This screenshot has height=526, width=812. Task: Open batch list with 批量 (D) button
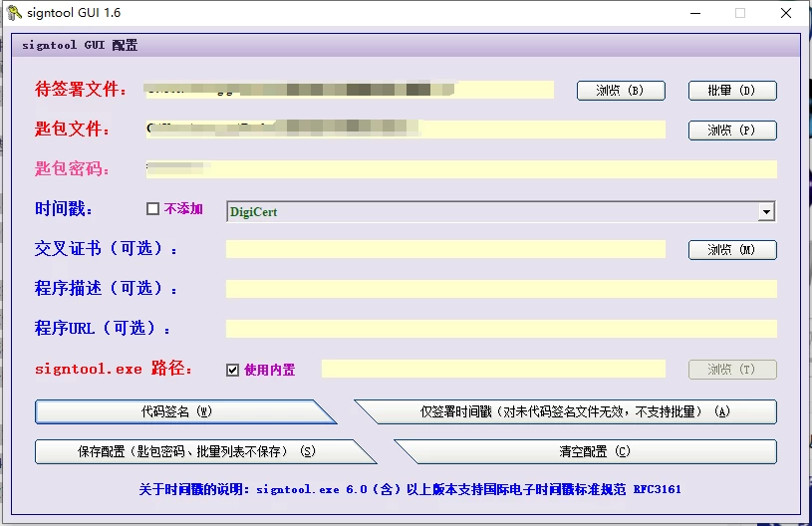click(x=732, y=91)
